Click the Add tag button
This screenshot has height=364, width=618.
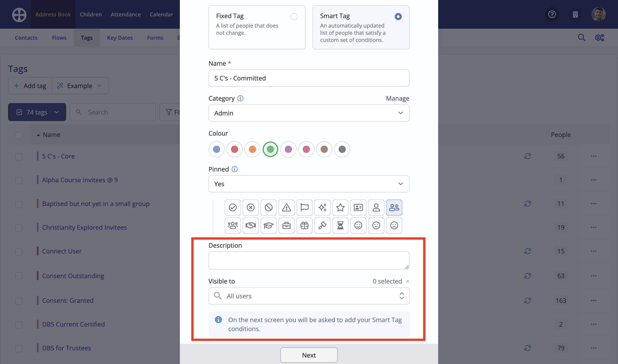tap(30, 86)
